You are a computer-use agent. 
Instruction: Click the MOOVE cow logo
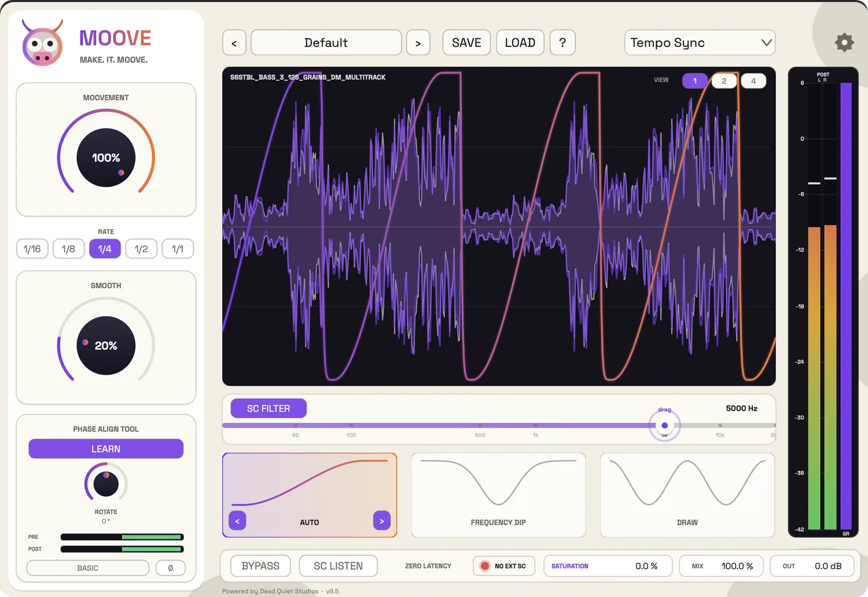tap(42, 43)
